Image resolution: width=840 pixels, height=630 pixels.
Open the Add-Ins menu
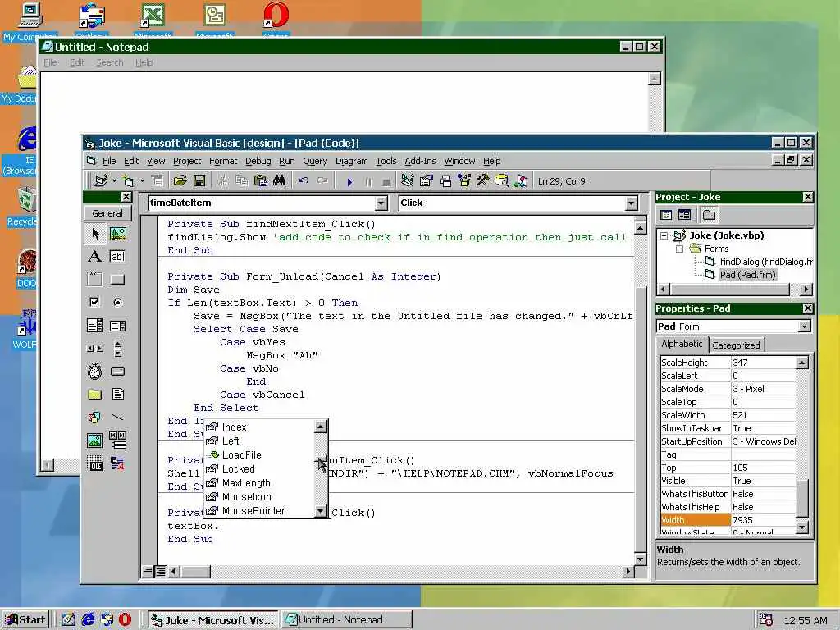(420, 161)
